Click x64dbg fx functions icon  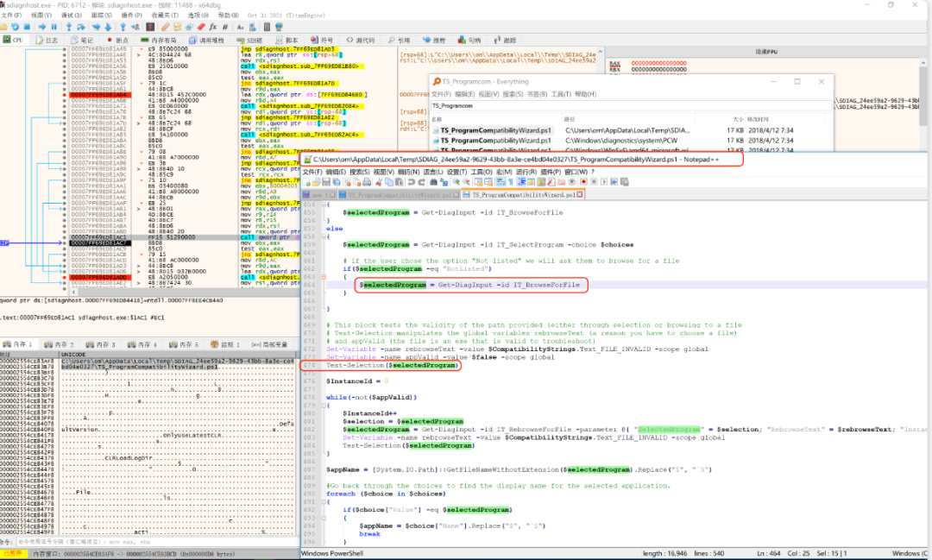click(x=213, y=27)
